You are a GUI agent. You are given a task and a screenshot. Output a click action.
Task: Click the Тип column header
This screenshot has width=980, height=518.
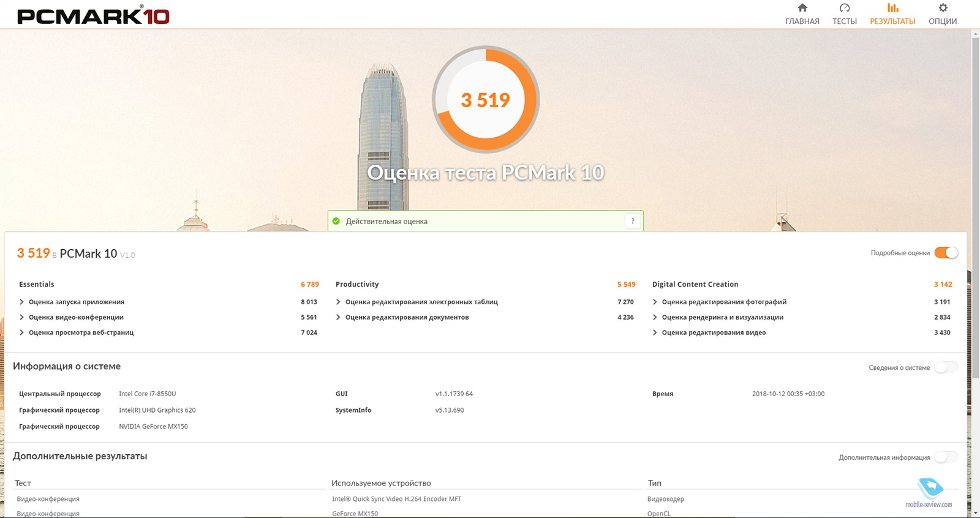(655, 483)
